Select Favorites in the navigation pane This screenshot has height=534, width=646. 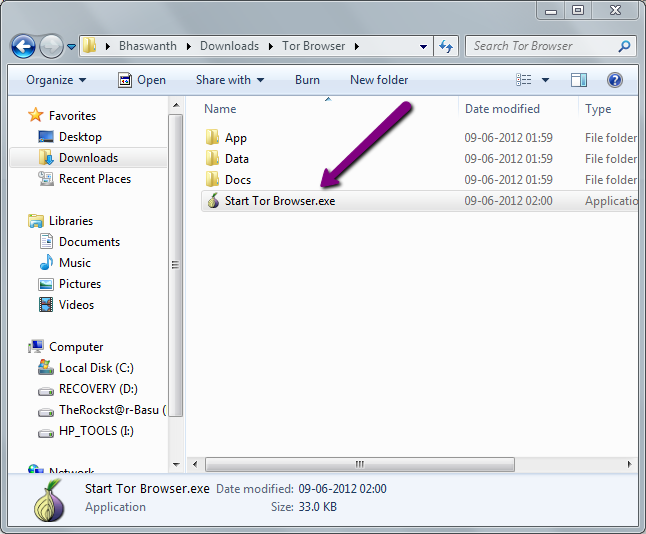[72, 116]
